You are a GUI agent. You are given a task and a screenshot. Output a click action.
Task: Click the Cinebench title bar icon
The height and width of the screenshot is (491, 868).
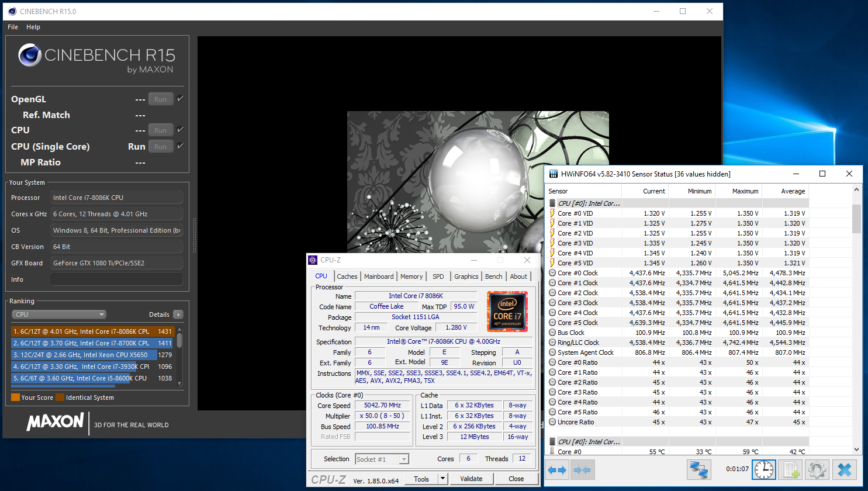coord(12,11)
